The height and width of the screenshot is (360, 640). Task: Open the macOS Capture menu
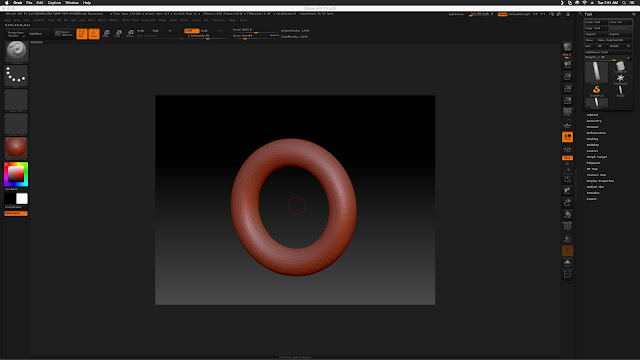click(54, 2)
